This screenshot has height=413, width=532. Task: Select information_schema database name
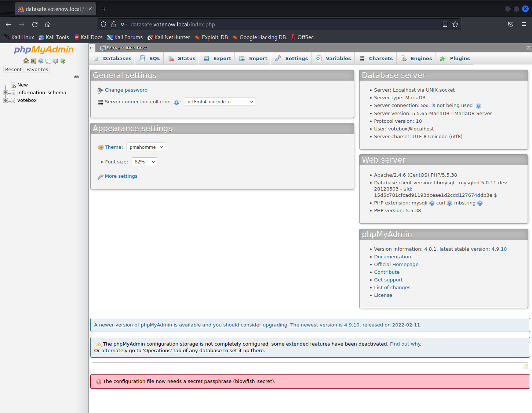(42, 93)
